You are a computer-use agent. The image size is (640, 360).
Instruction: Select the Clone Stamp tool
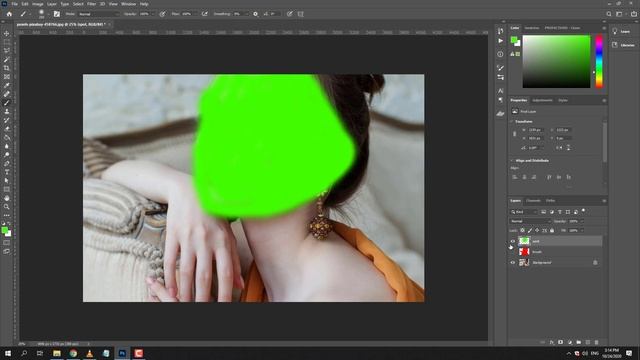(7, 111)
